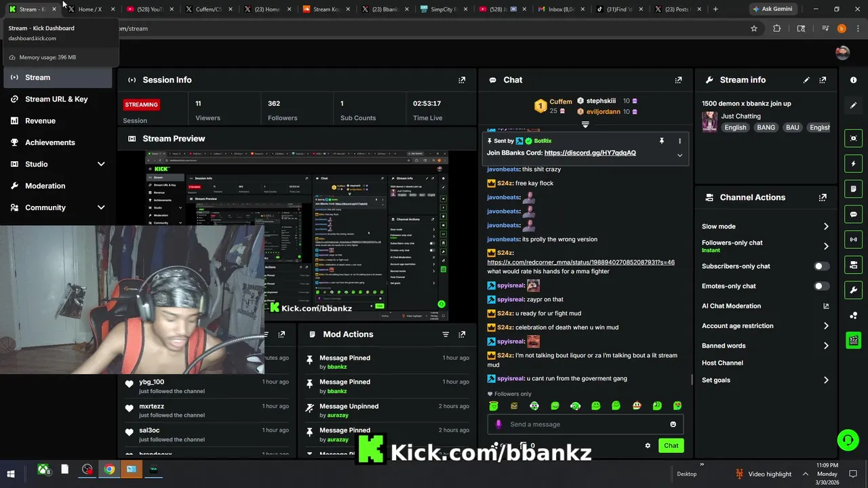Image resolution: width=868 pixels, height=488 pixels.
Task: Open the Mod Actions filter icon
Action: click(446, 334)
